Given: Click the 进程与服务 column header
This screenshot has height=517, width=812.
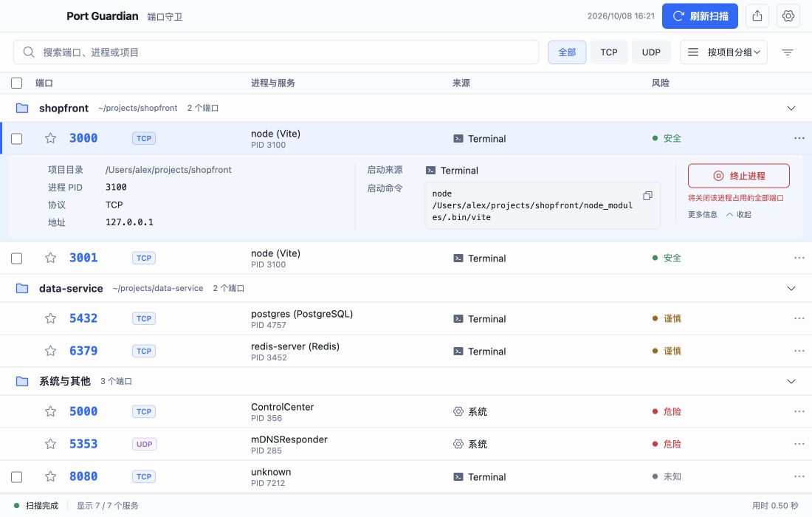Looking at the screenshot, I should coord(273,83).
